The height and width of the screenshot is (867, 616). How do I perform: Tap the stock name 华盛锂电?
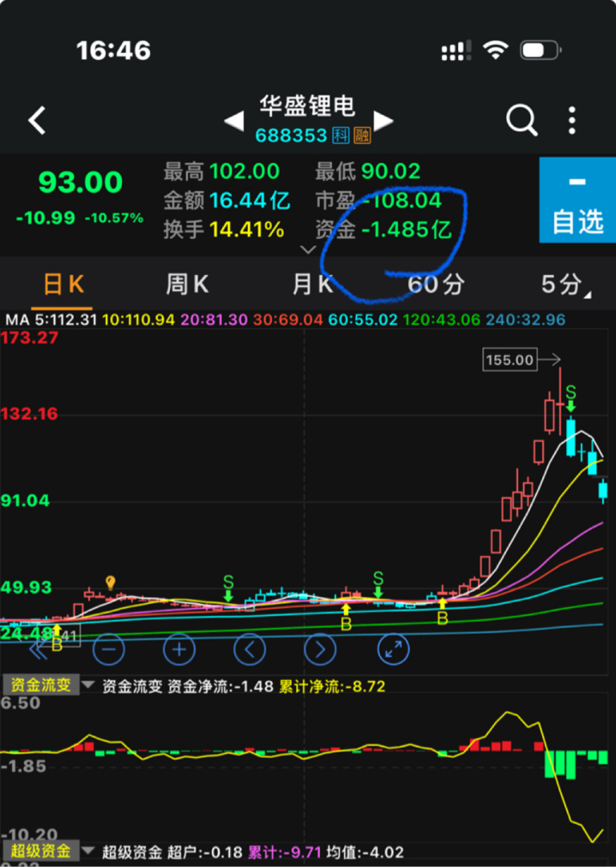[307, 106]
